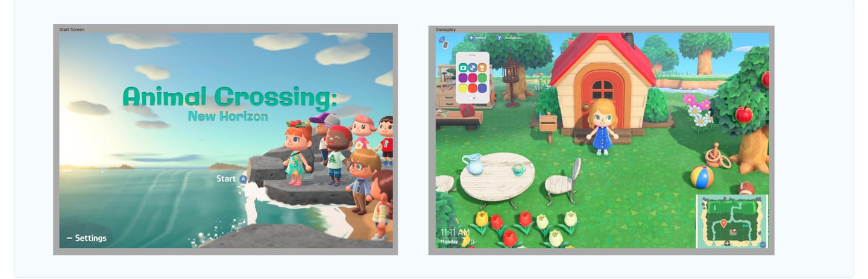Click the plus Inventory button icon
Viewport: 868px width, 279px height.
tap(471, 38)
